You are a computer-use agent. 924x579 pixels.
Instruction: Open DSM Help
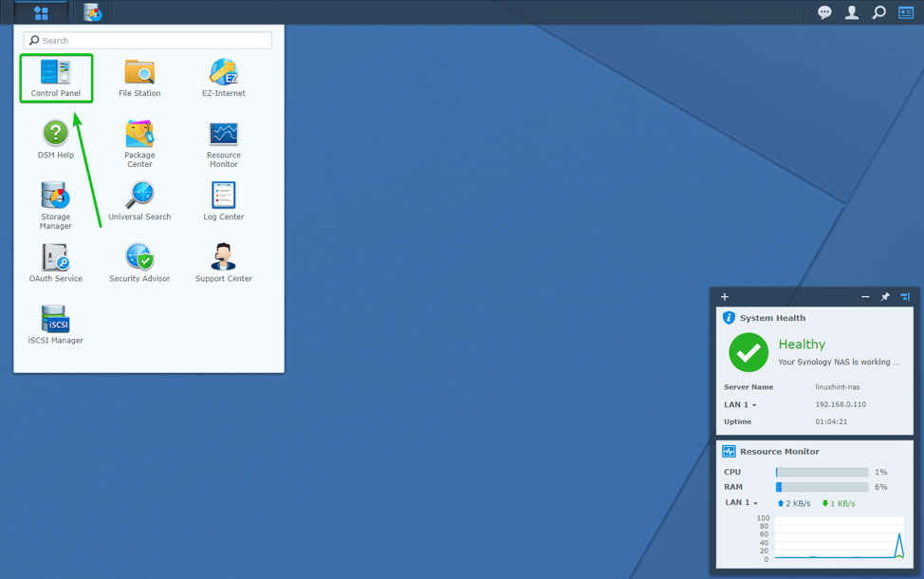[x=56, y=140]
